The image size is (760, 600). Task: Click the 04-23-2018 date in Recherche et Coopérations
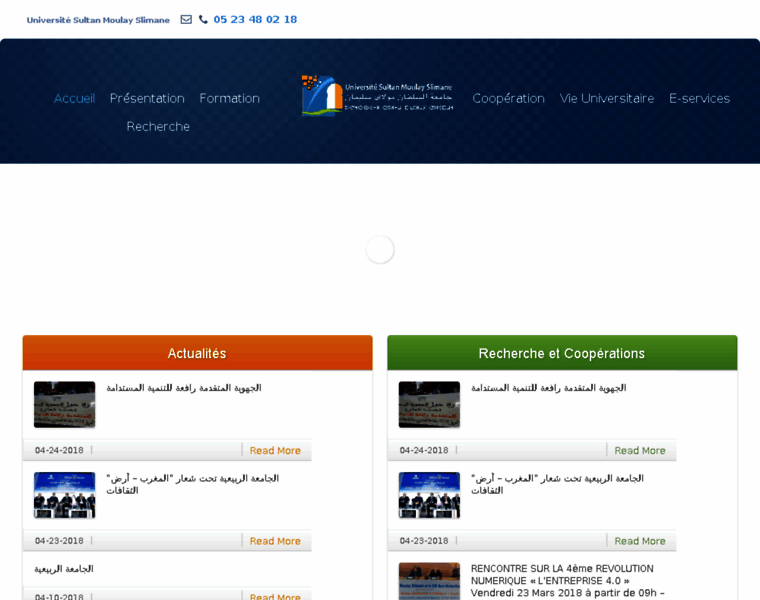tap(424, 541)
